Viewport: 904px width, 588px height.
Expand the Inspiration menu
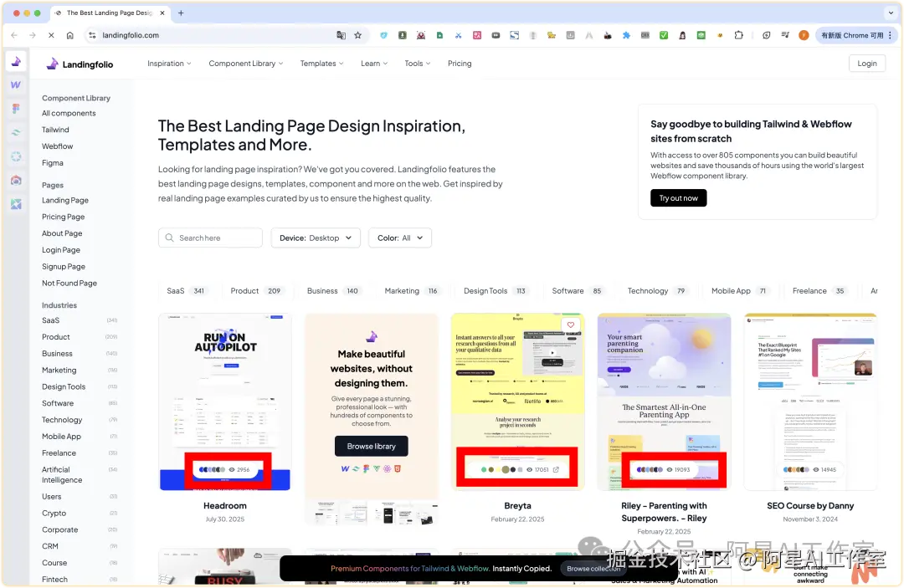(x=169, y=64)
